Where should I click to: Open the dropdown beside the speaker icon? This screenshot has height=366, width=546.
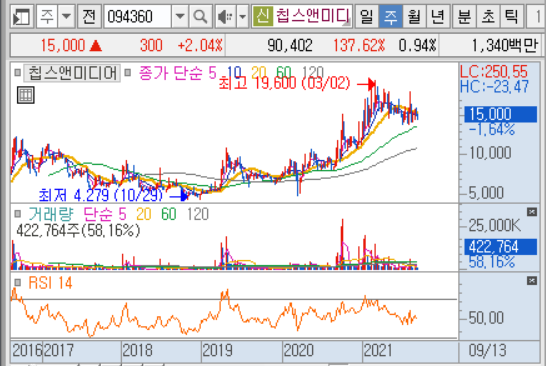click(242, 16)
